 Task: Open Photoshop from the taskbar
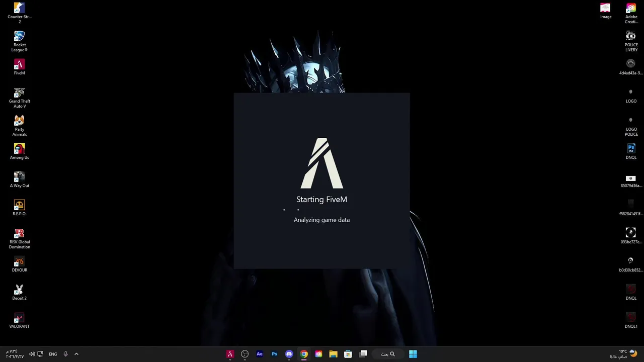coord(274,354)
